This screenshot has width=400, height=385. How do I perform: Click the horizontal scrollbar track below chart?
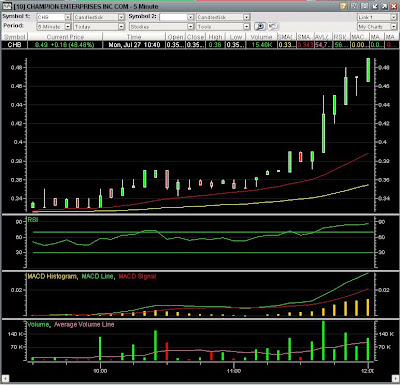point(200,378)
